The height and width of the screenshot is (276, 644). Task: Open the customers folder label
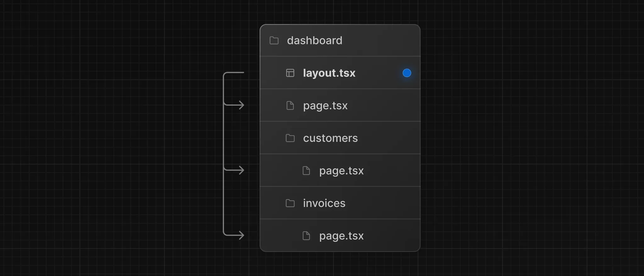point(330,138)
